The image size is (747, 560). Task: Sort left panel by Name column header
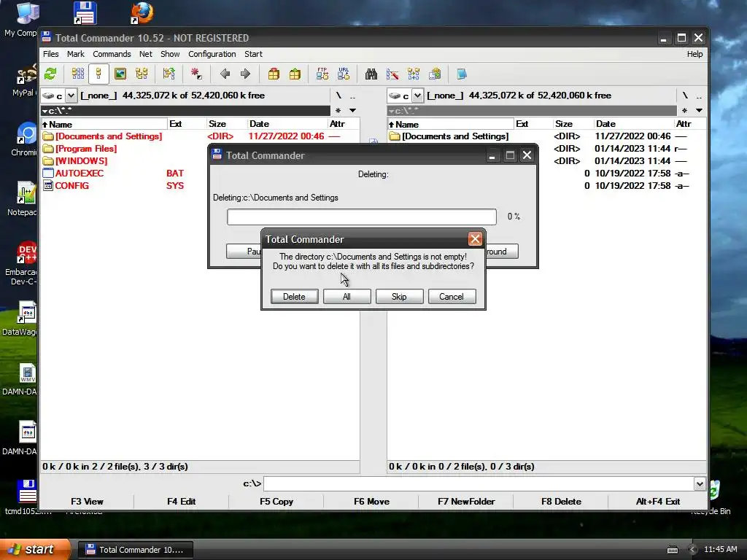tap(104, 124)
